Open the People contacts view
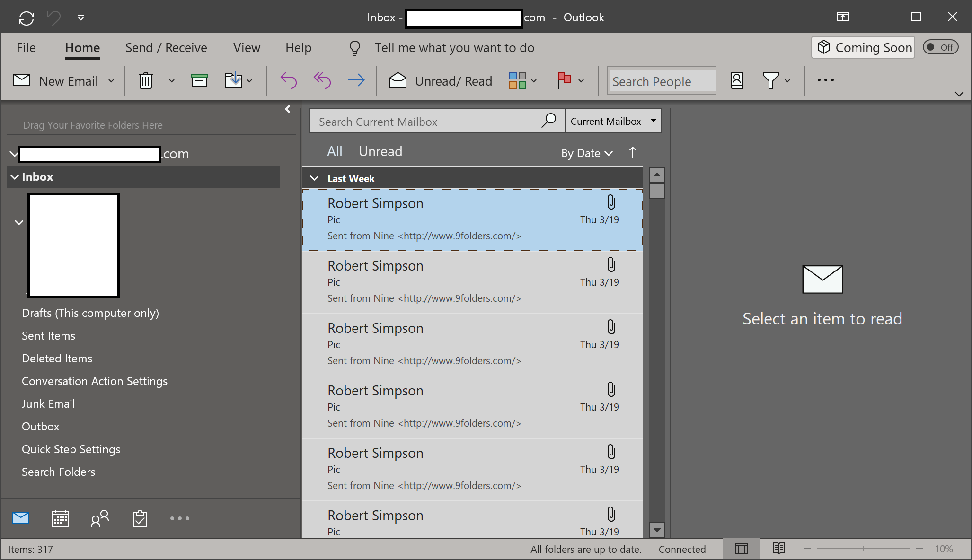 click(x=100, y=518)
